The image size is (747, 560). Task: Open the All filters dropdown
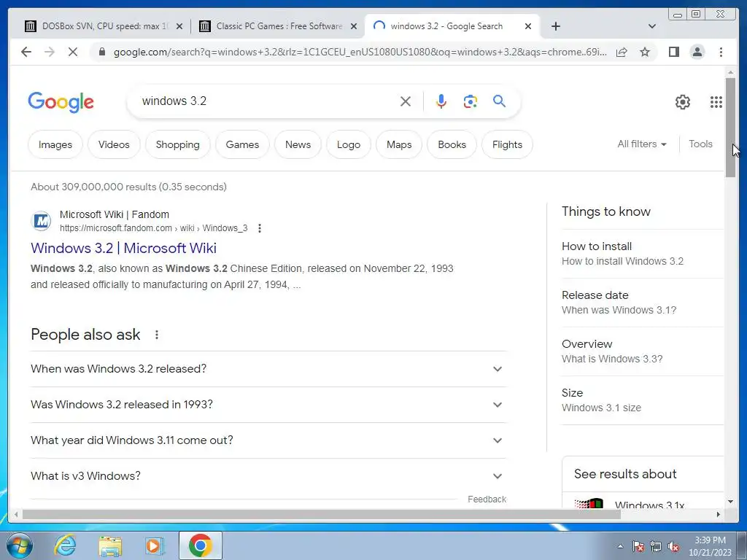click(642, 144)
